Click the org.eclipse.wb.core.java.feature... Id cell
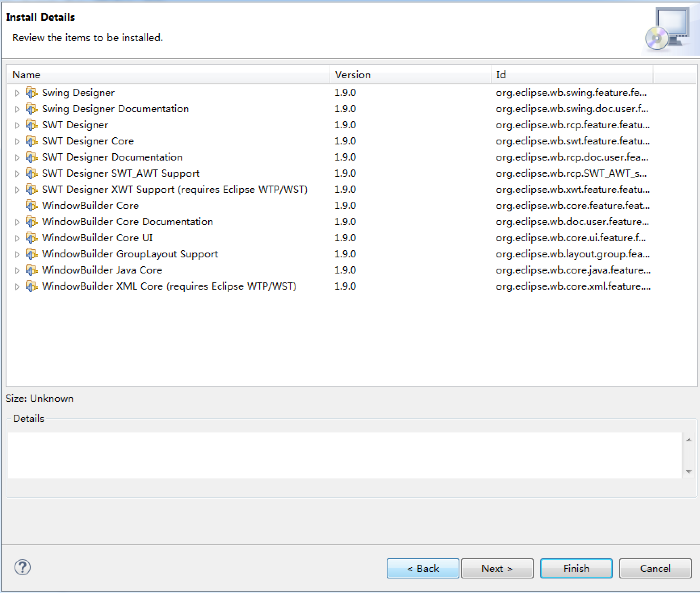 [573, 270]
